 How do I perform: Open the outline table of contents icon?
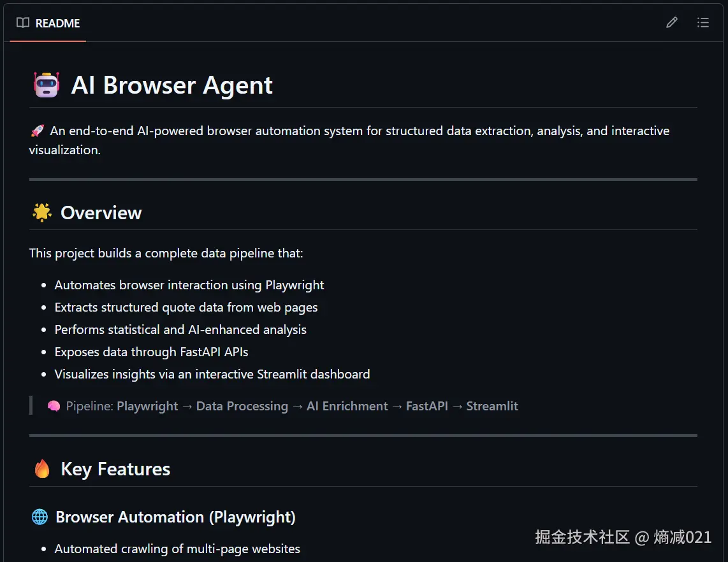pyautogui.click(x=703, y=22)
